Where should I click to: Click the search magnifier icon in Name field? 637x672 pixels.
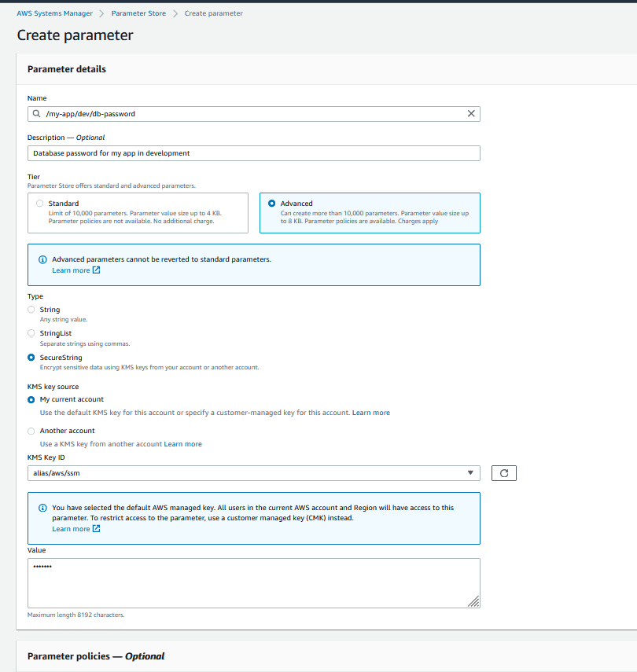point(36,114)
